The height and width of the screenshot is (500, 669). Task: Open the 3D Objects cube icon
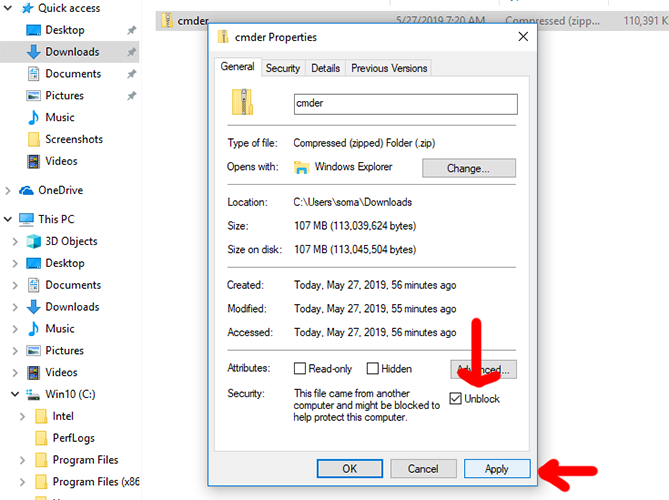point(33,241)
